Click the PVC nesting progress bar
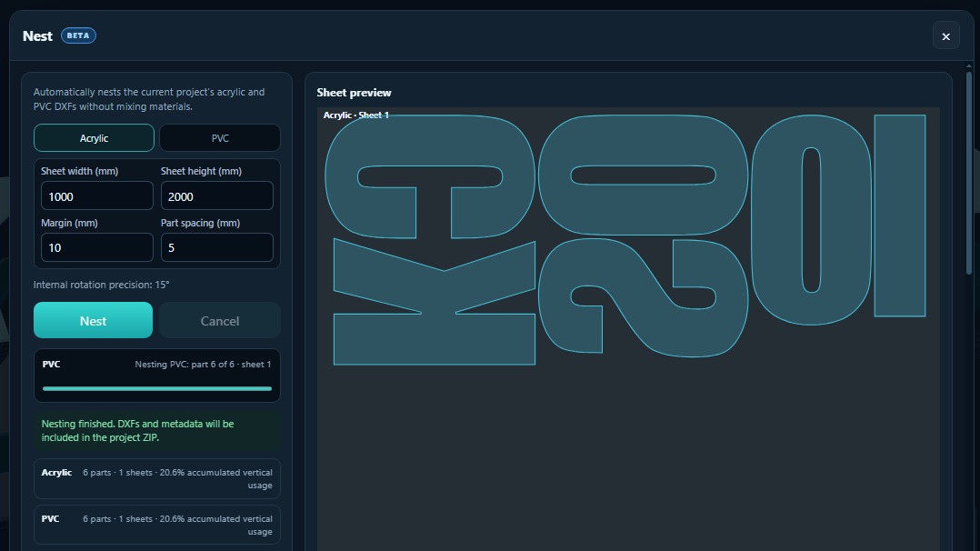 click(157, 388)
